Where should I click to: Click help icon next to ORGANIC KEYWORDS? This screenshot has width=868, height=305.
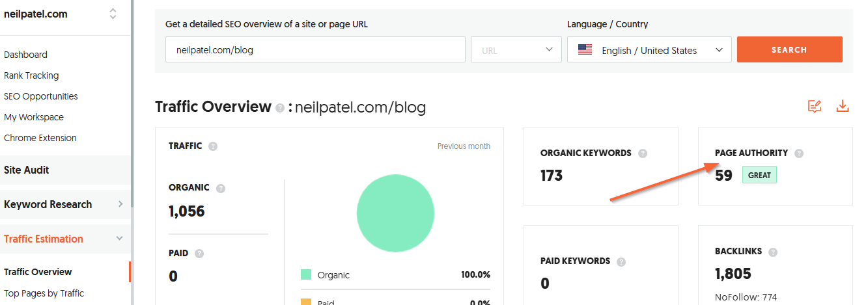tap(643, 153)
